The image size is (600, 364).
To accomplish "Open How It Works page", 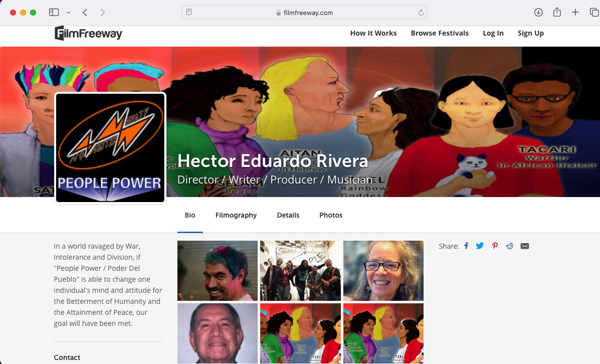I will click(x=373, y=33).
